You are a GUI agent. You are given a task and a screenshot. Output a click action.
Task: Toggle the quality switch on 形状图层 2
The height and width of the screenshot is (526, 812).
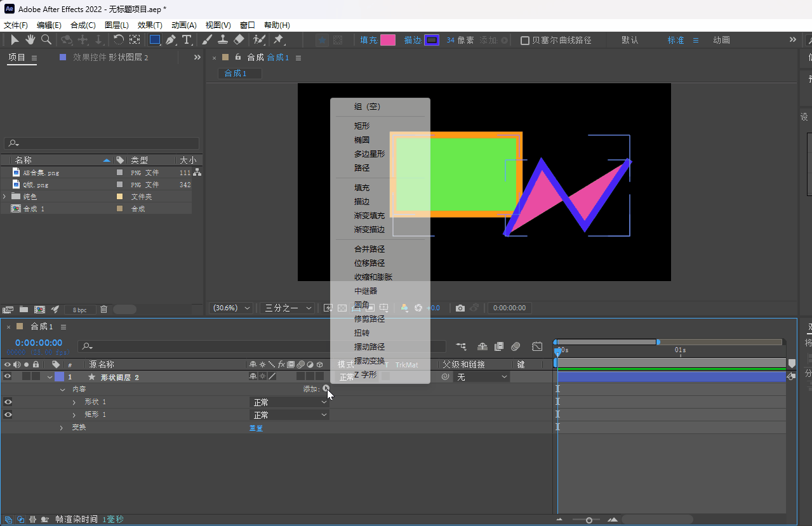click(272, 377)
